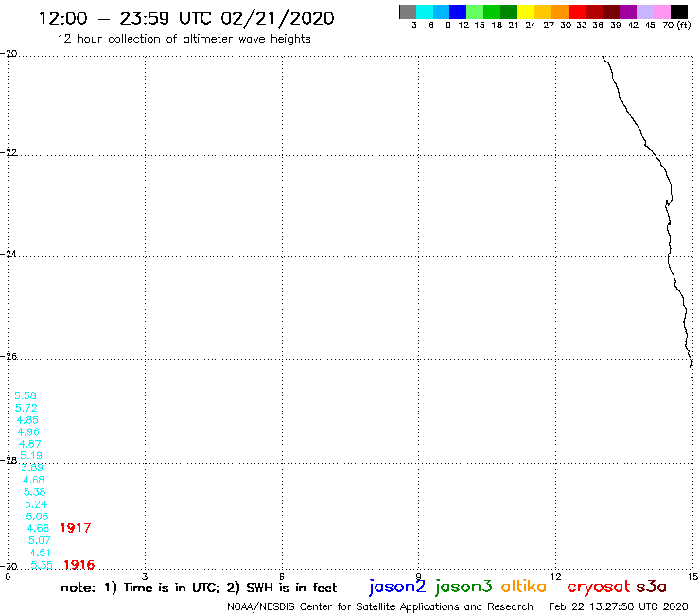The height and width of the screenshot is (615, 700).
Task: Click the wave height value 4.68
Action: pyautogui.click(x=33, y=480)
